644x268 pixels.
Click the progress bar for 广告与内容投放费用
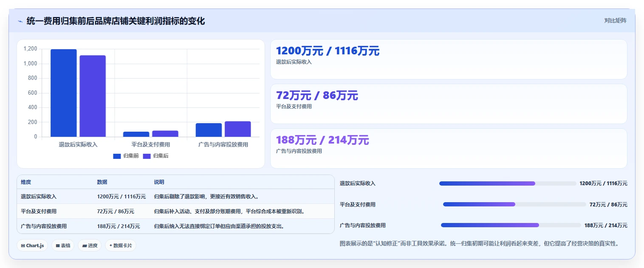[511, 225]
